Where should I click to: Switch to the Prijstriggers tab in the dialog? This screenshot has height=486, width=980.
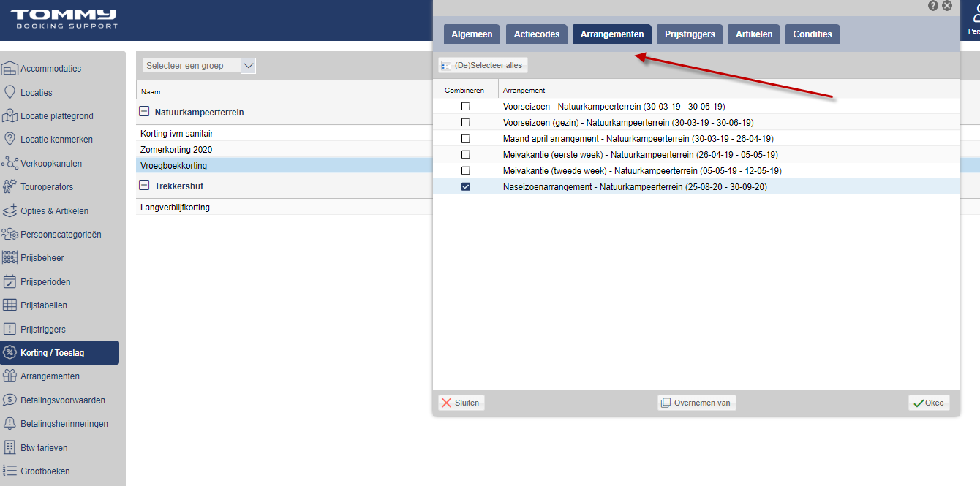pyautogui.click(x=690, y=34)
